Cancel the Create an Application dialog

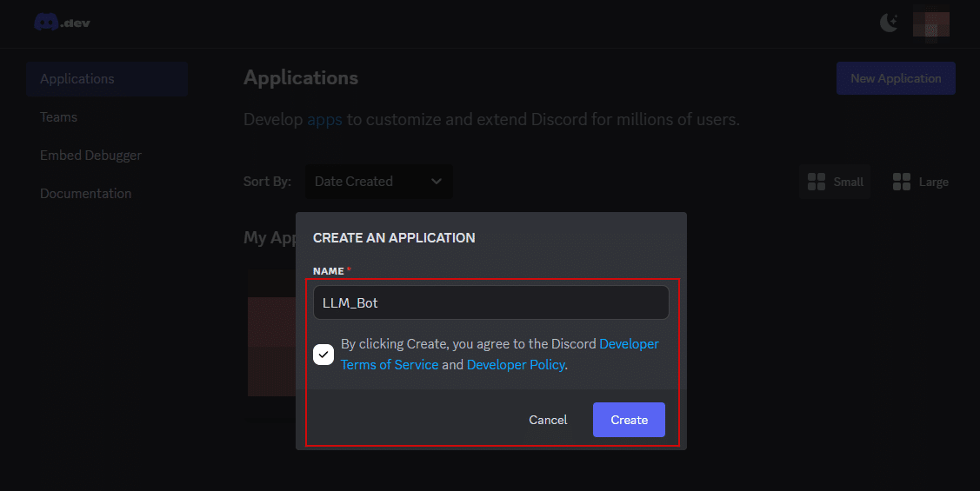coord(548,420)
